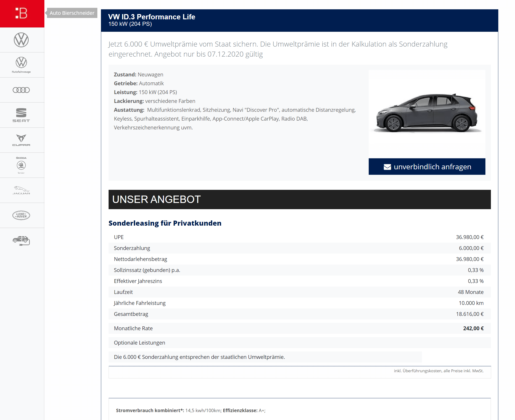Viewport: 515px width, 420px height.
Task: Click the Leistung: 150 kW line
Action: [x=145, y=92]
